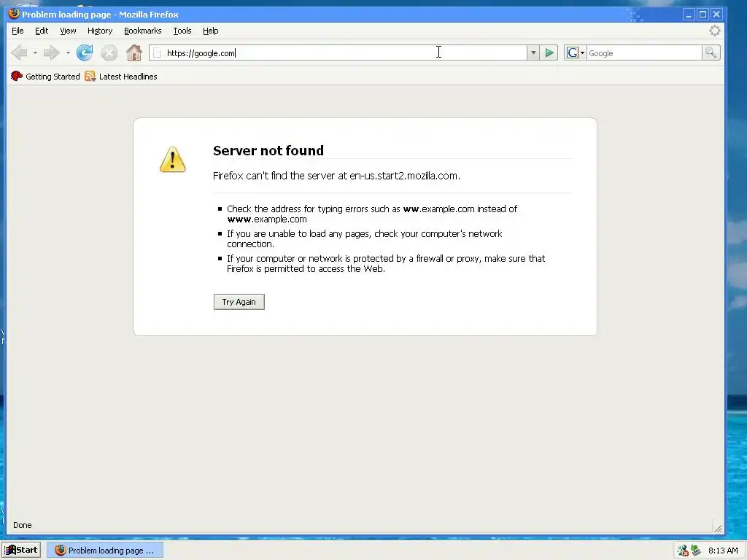
Task: Click the yellow warning triangle icon
Action: (x=172, y=160)
